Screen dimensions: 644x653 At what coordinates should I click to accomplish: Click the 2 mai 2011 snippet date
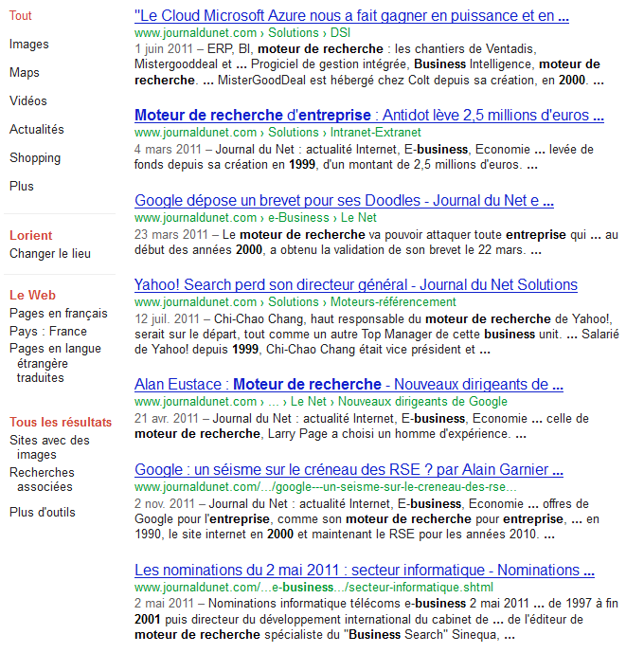(164, 604)
